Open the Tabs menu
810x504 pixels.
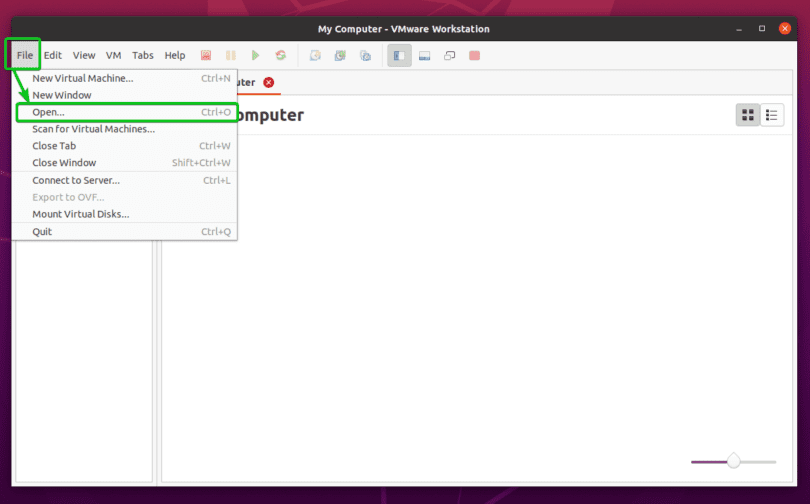tap(143, 55)
